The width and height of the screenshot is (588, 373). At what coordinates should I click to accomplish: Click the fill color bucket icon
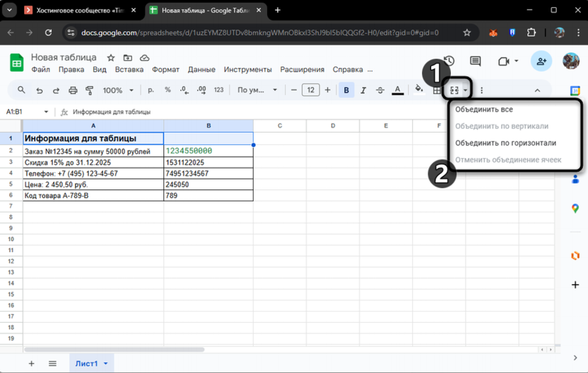coord(419,90)
